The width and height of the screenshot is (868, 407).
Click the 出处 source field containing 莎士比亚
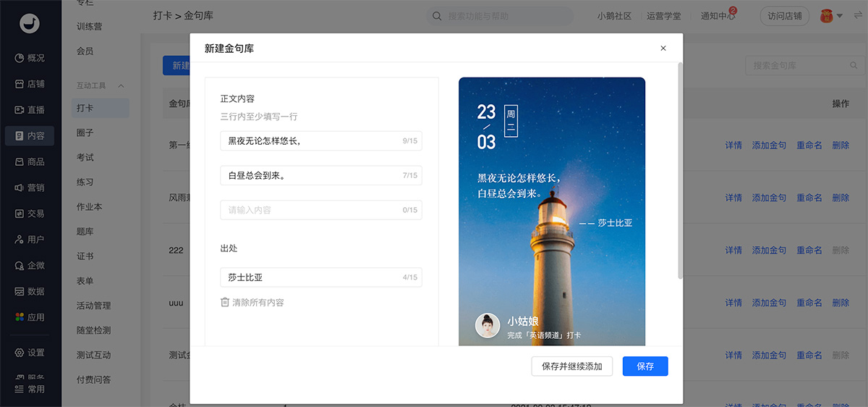point(320,277)
